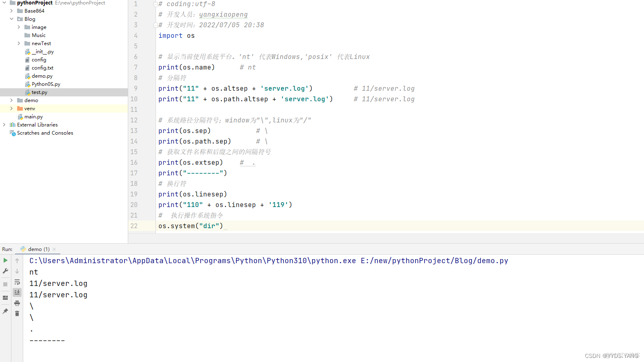Click the print(os.extsep) statement
The width and height of the screenshot is (644, 362).
pos(191,163)
